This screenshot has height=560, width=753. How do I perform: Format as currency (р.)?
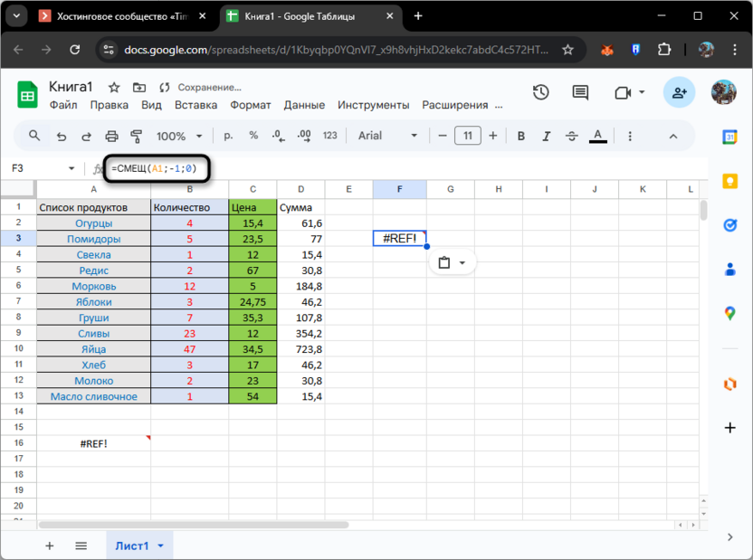[x=229, y=136]
